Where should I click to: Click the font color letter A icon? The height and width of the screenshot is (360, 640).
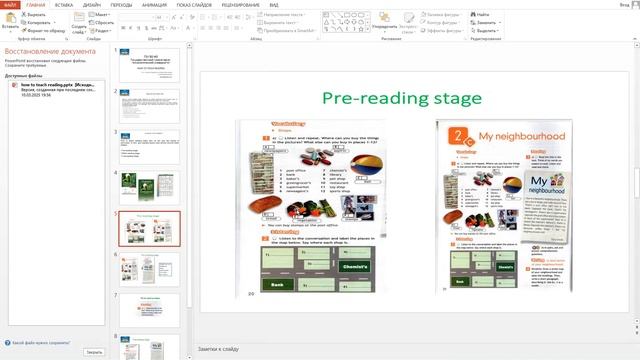point(188,28)
